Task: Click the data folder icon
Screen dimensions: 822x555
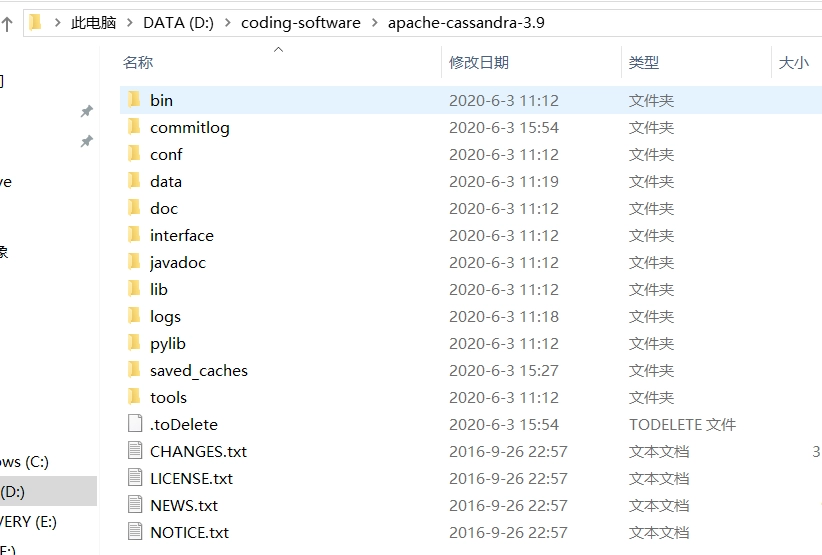Action: [x=134, y=180]
